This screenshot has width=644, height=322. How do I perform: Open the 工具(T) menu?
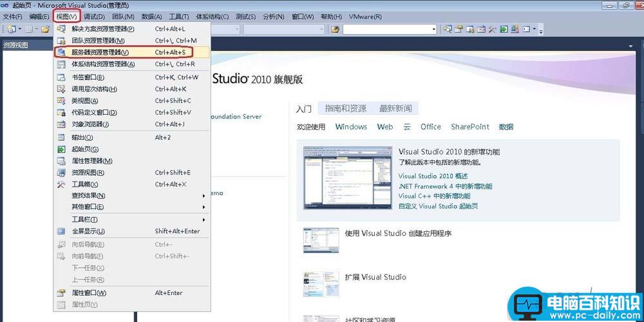(178, 17)
